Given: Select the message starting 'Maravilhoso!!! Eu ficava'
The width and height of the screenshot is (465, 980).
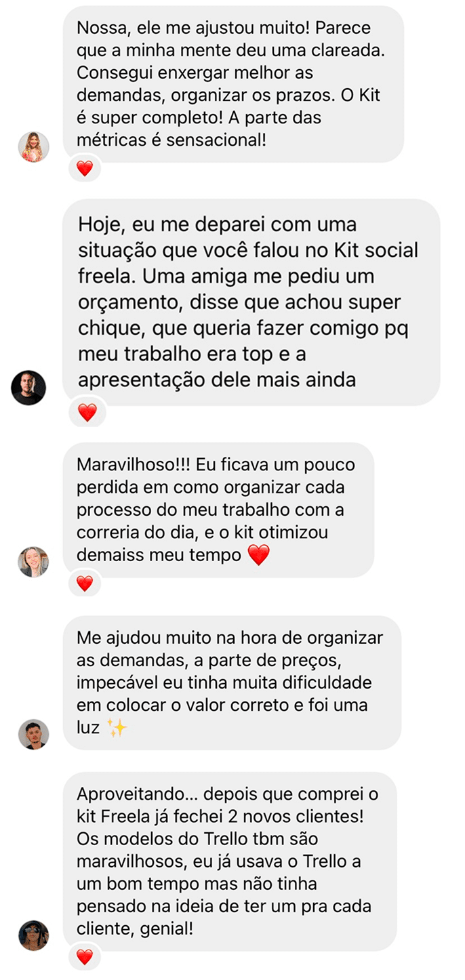Looking at the screenshot, I should point(218,510).
